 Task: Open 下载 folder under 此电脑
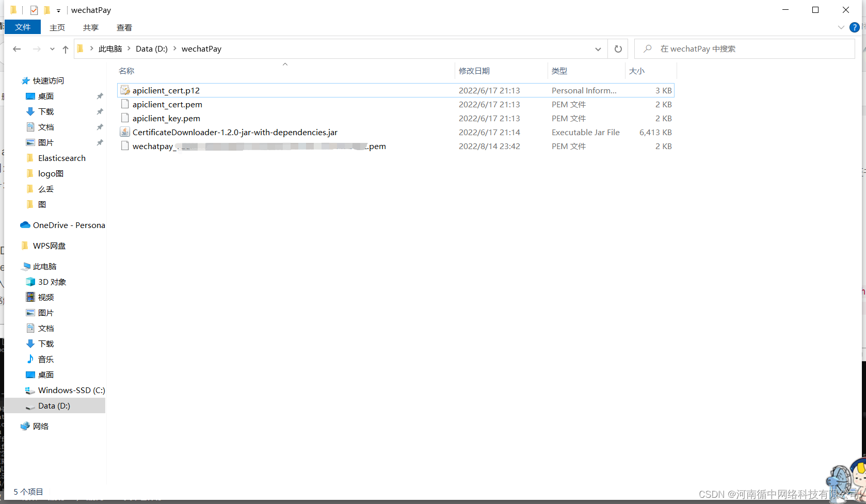[x=46, y=344]
